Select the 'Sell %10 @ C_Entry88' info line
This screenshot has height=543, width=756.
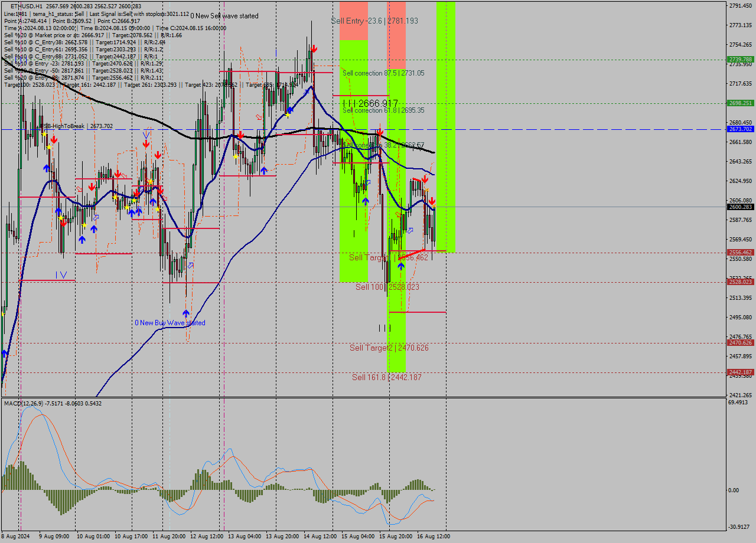point(82,56)
